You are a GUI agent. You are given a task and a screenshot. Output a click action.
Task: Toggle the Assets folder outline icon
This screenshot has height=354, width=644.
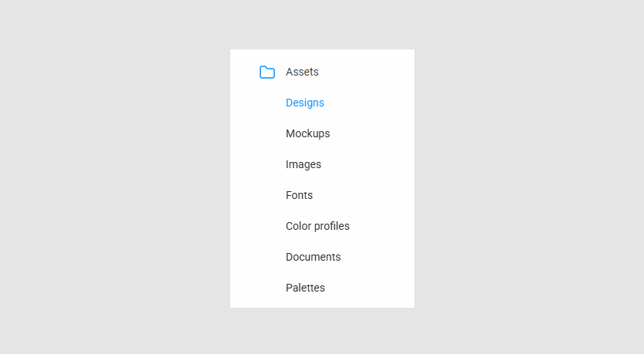[267, 72]
